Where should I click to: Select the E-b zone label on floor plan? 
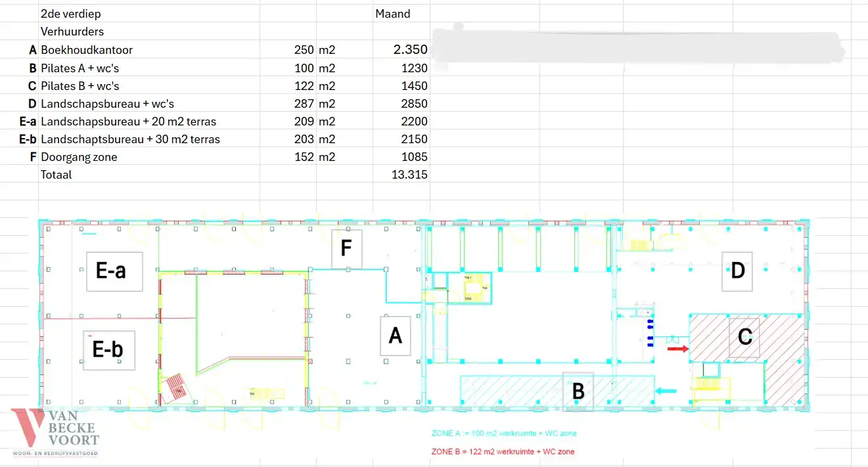(108, 350)
